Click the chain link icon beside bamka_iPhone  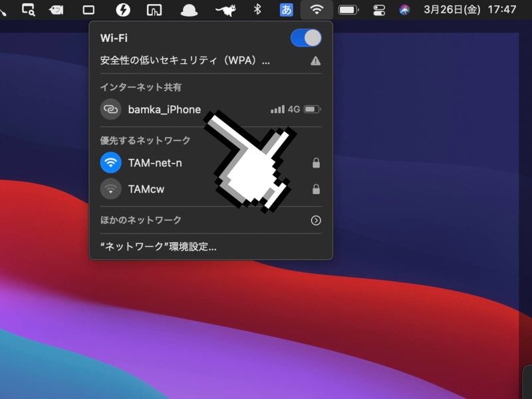(110, 109)
